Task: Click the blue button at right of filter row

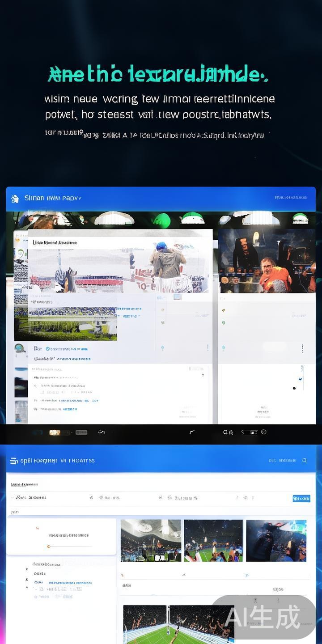Action: (x=301, y=498)
